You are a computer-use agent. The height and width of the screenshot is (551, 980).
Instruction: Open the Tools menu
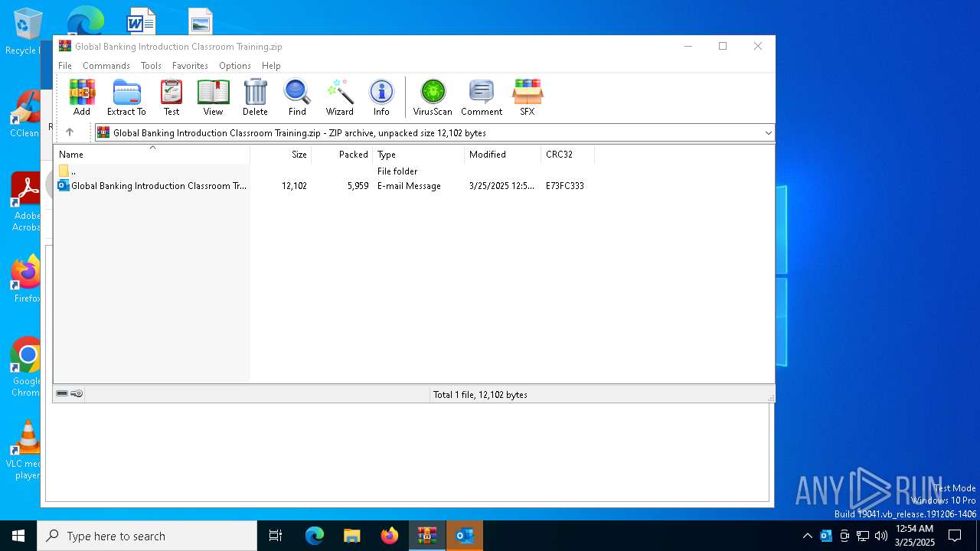tap(151, 66)
